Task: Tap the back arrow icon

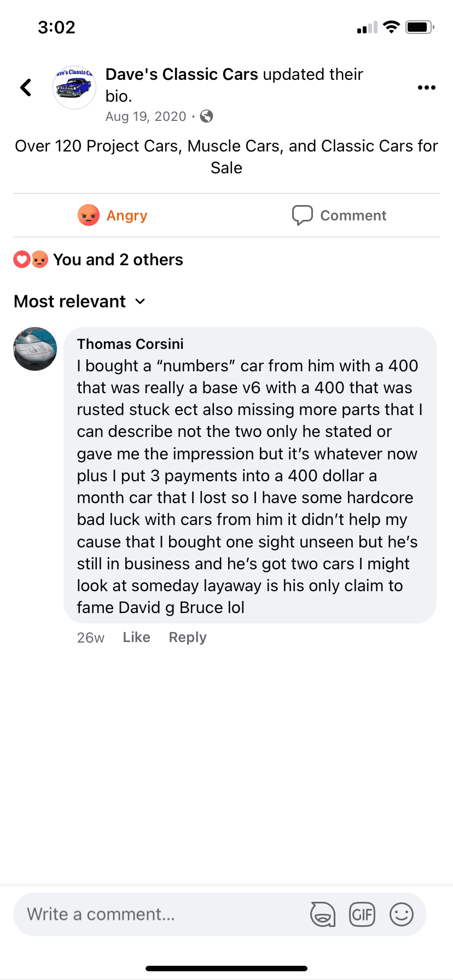Action: pos(26,87)
